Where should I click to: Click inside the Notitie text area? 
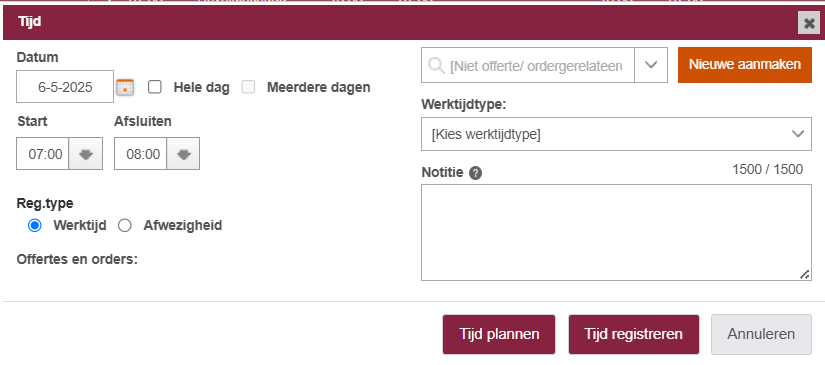click(x=616, y=232)
